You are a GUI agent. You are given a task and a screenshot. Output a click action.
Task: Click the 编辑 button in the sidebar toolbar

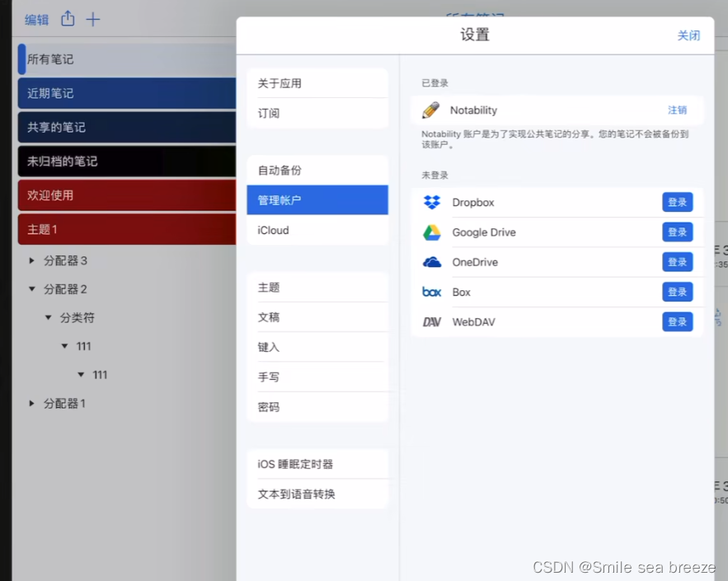[35, 19]
